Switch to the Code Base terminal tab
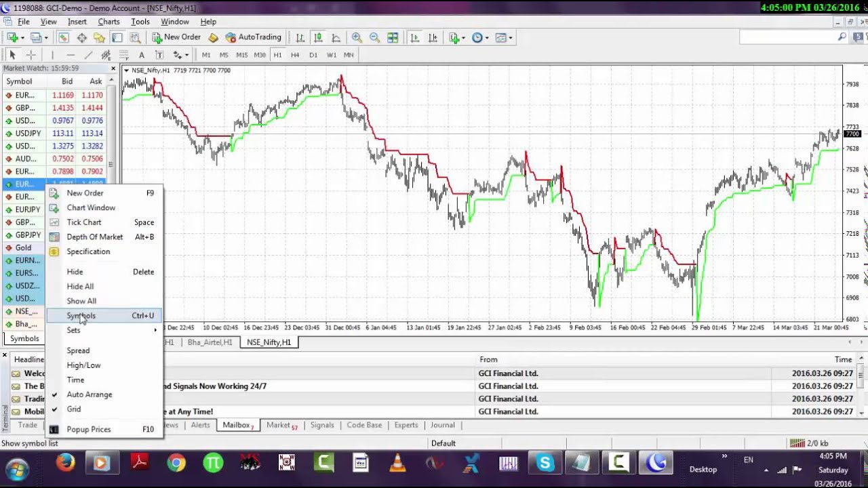 (364, 425)
